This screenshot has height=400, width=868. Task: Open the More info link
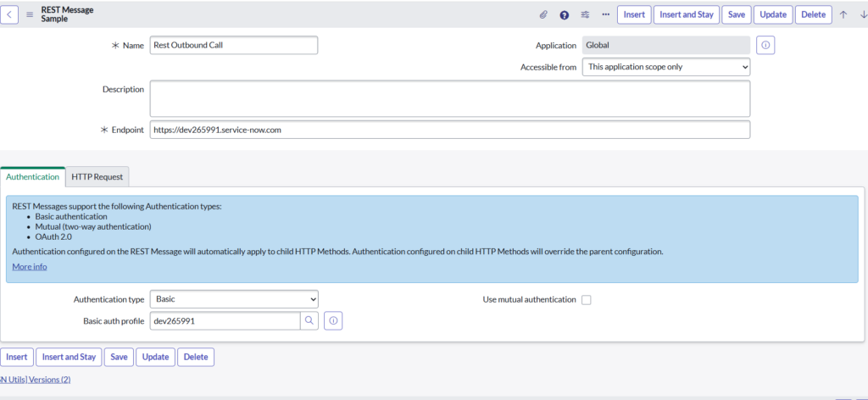30,267
